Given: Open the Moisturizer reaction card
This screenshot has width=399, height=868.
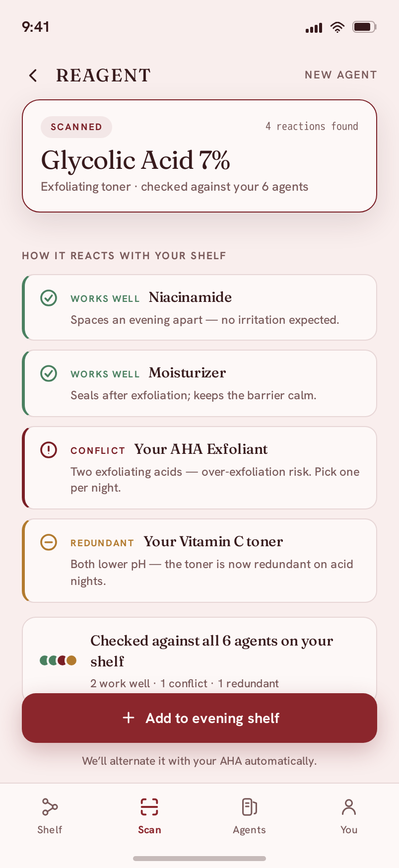Looking at the screenshot, I should click(x=199, y=383).
